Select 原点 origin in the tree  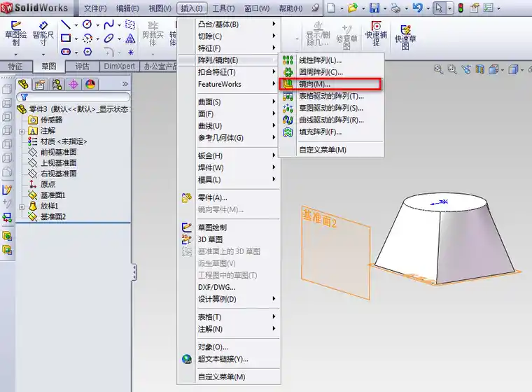coord(48,184)
